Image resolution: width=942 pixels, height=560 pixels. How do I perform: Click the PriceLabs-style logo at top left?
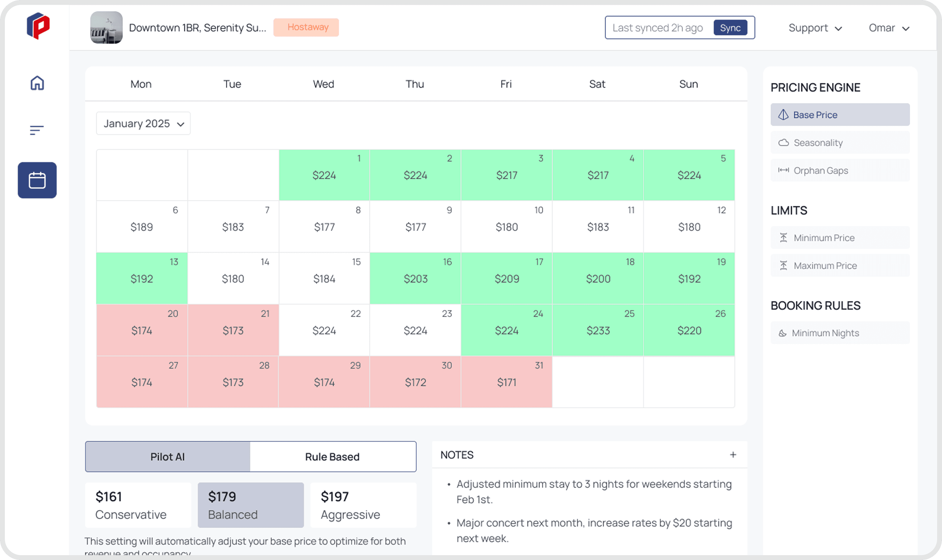[x=38, y=26]
